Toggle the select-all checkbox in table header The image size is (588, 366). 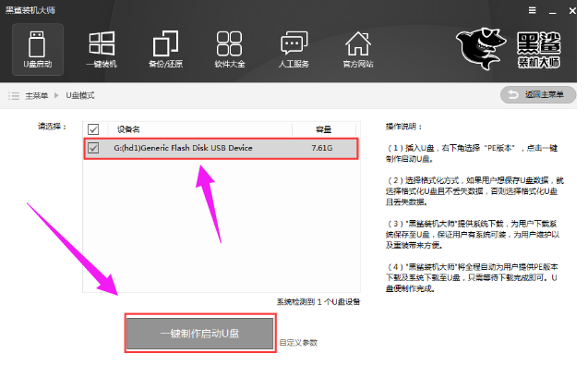click(93, 129)
